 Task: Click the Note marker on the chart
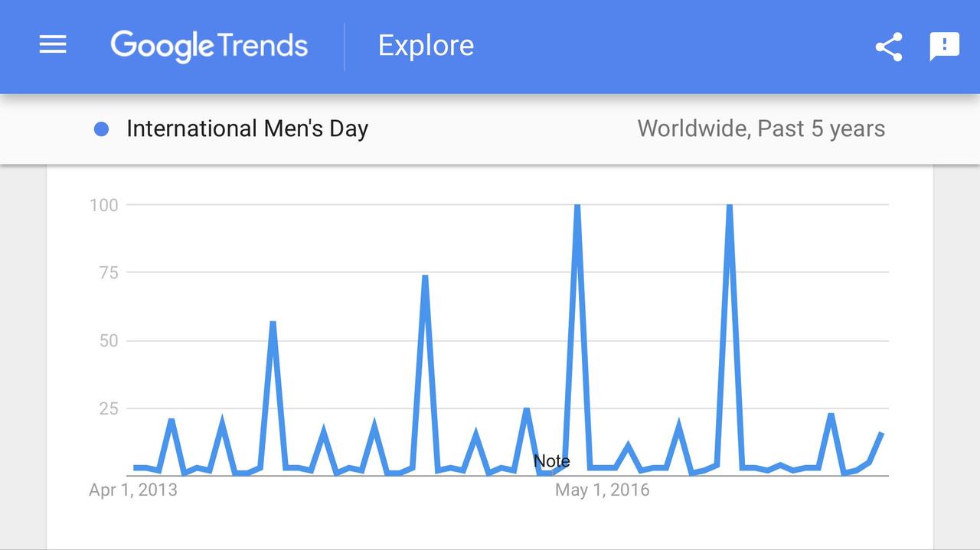point(551,461)
